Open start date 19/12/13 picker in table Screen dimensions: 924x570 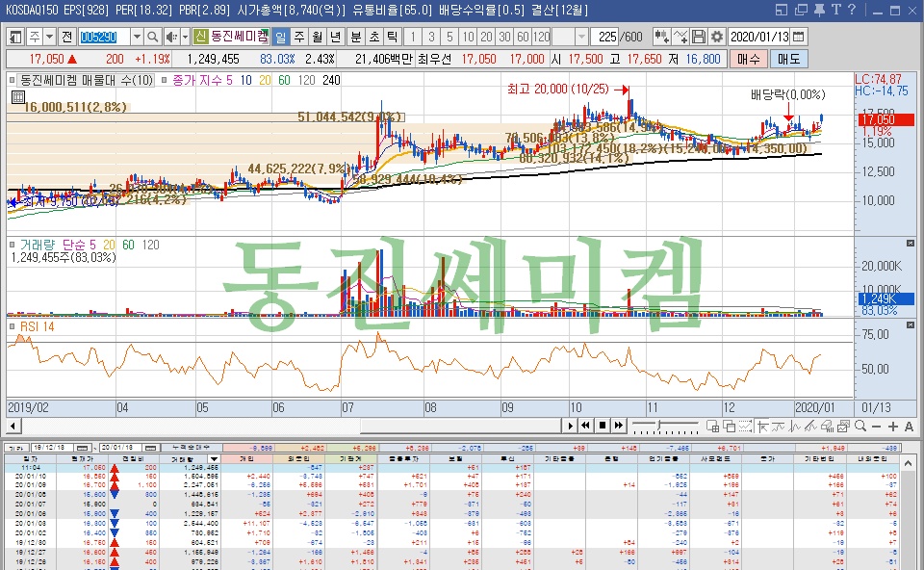click(83, 448)
